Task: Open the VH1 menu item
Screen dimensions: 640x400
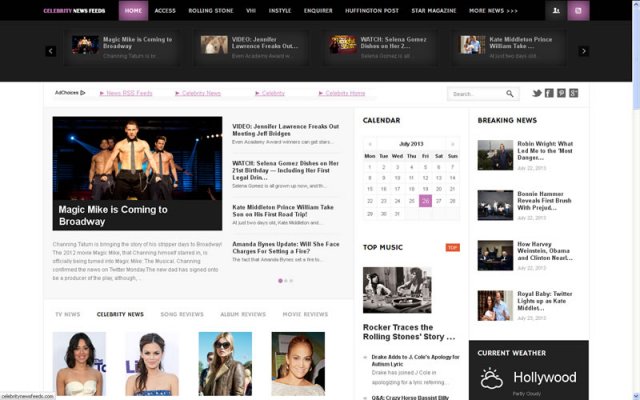Action: coord(251,11)
